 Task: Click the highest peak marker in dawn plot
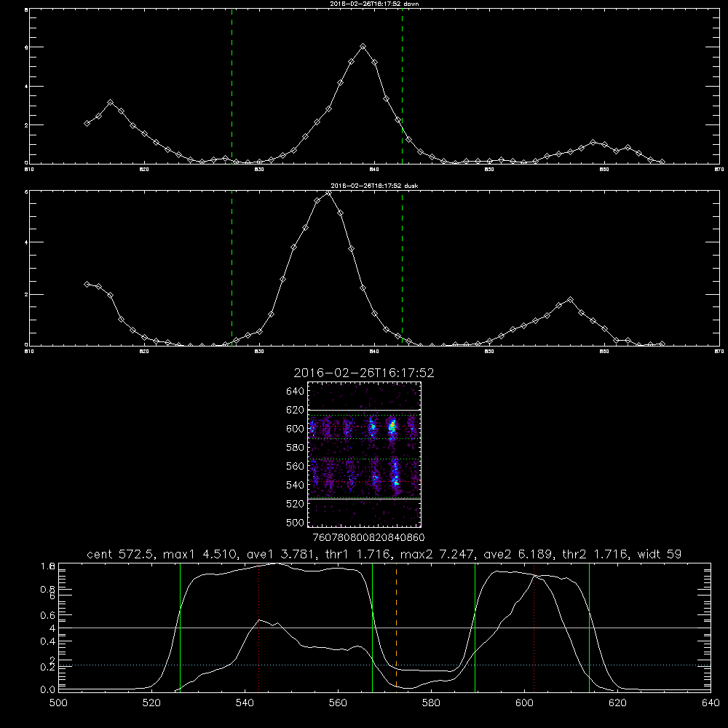point(363,47)
